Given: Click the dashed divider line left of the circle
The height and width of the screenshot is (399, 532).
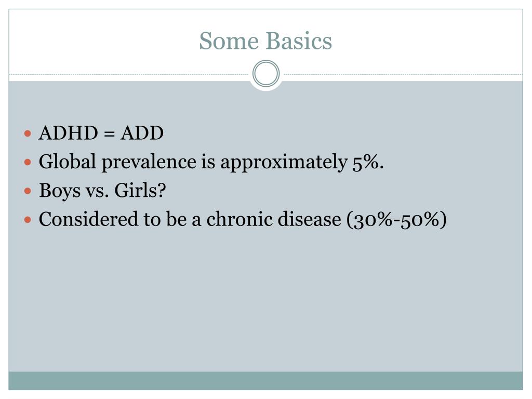Looking at the screenshot, I should point(129,74).
